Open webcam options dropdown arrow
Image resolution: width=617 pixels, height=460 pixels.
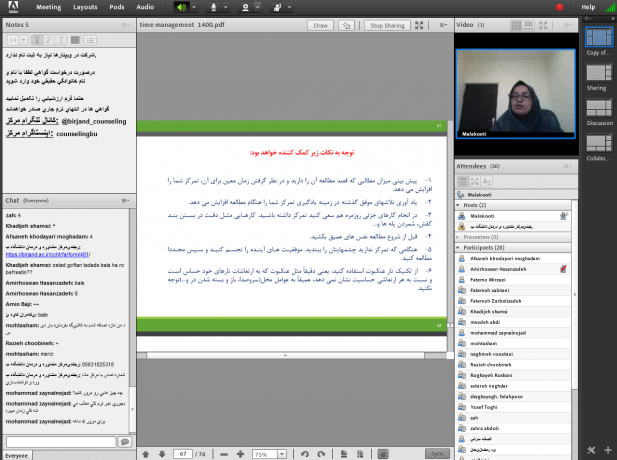pyautogui.click(x=258, y=7)
